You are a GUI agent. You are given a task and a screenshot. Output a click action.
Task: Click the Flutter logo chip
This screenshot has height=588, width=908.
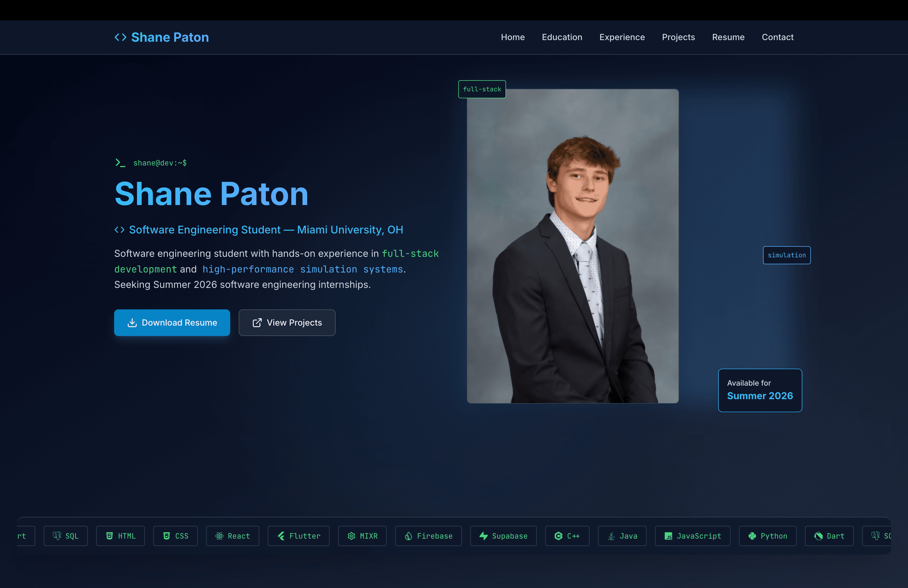tap(298, 536)
